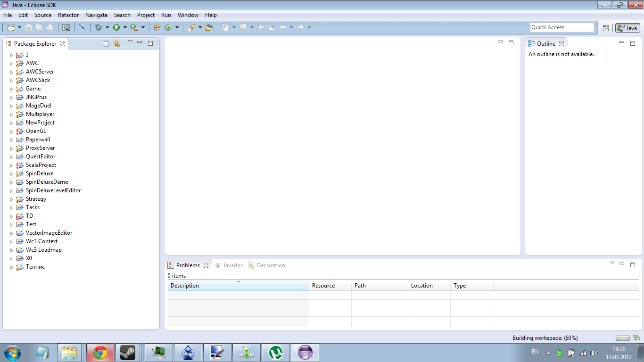Open the Window menu
644x362 pixels.
188,15
